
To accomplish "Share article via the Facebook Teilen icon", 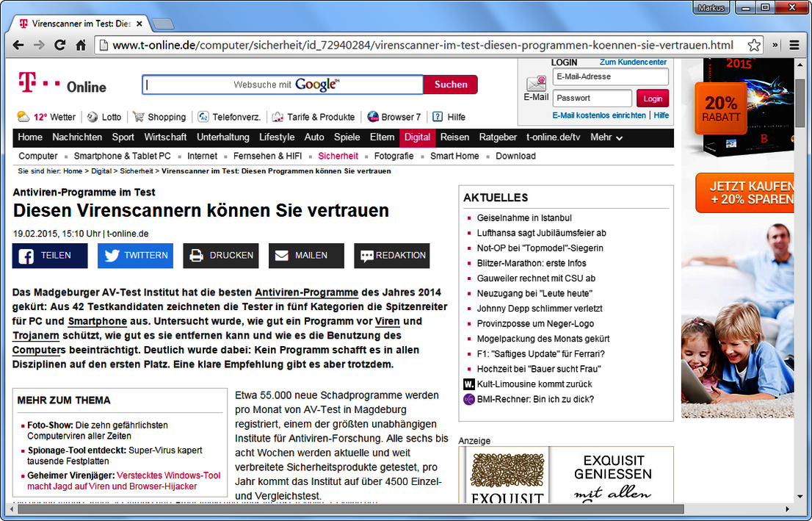I will [28, 256].
